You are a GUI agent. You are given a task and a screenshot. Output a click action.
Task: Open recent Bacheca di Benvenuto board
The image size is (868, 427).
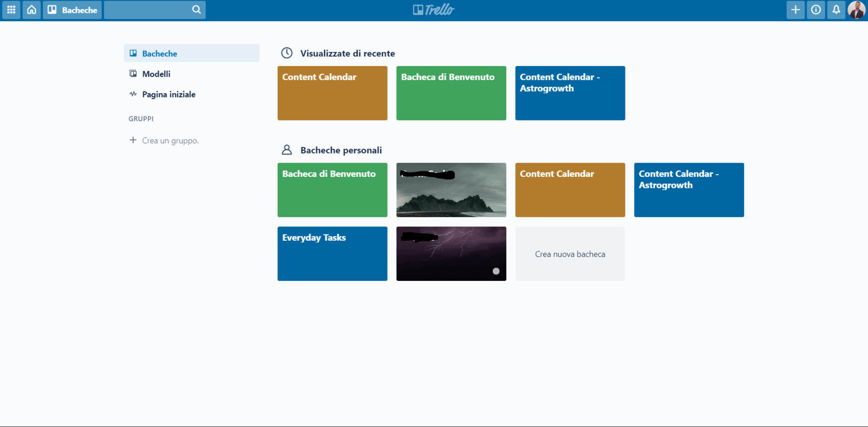[451, 93]
